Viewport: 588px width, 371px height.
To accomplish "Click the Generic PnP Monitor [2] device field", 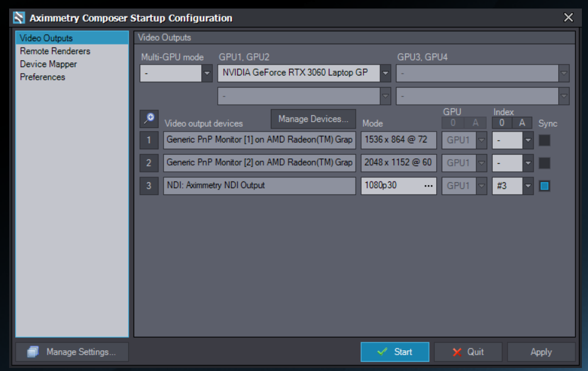I will point(259,163).
